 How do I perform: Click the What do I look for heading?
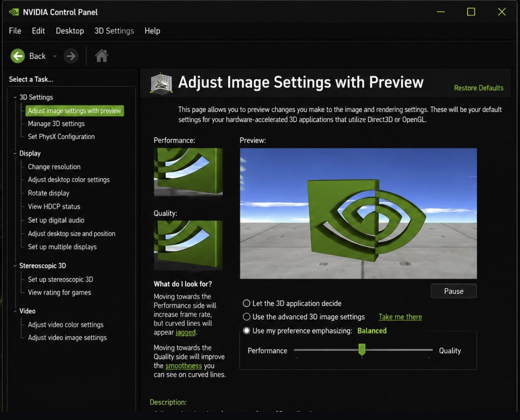pyautogui.click(x=183, y=284)
